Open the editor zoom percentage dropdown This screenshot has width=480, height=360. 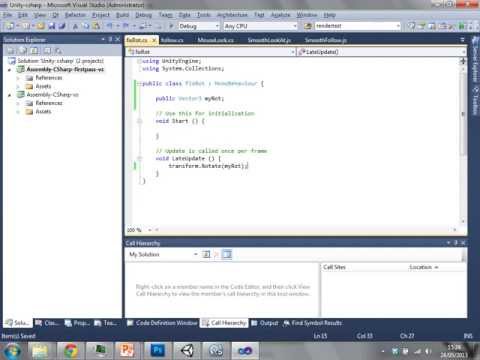point(150,230)
